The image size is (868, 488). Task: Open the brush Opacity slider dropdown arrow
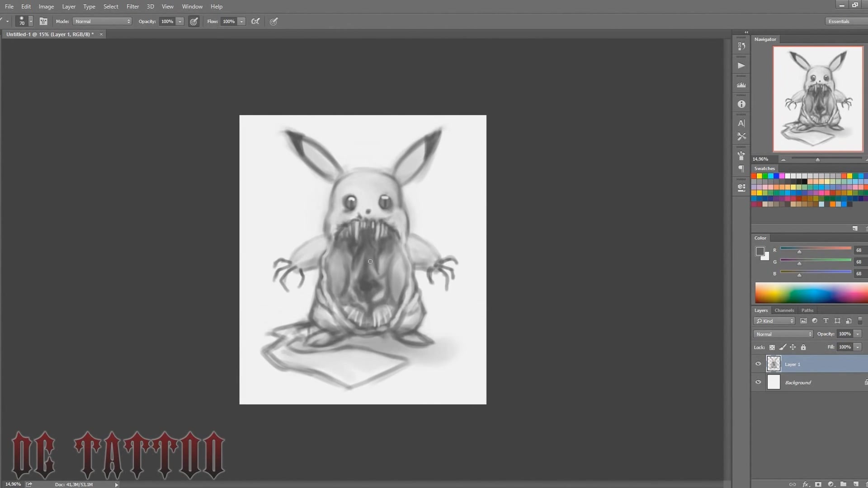click(180, 21)
